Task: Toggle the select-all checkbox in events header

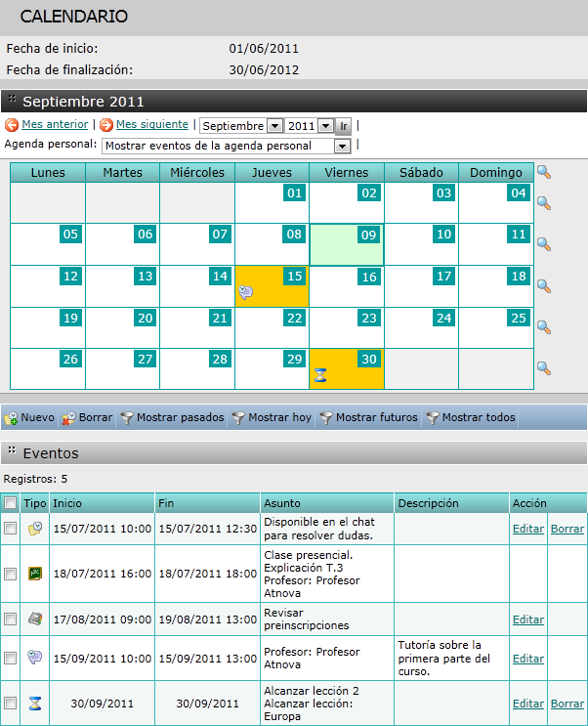Action: (10, 503)
